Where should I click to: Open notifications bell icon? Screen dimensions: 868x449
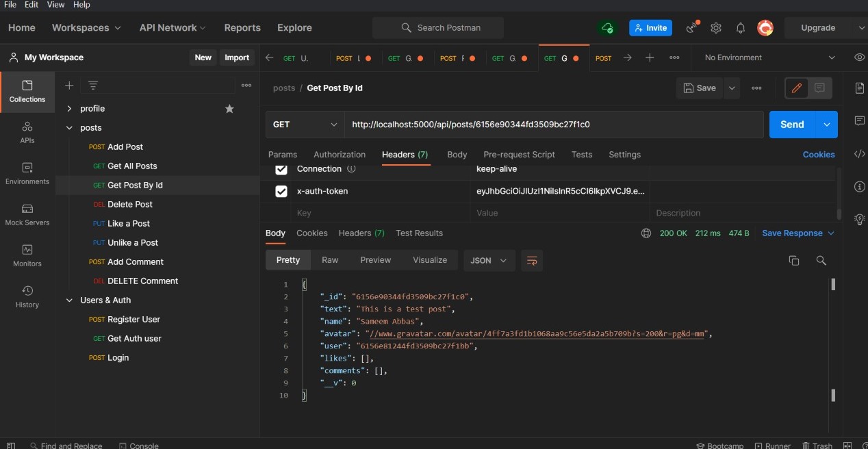point(741,28)
